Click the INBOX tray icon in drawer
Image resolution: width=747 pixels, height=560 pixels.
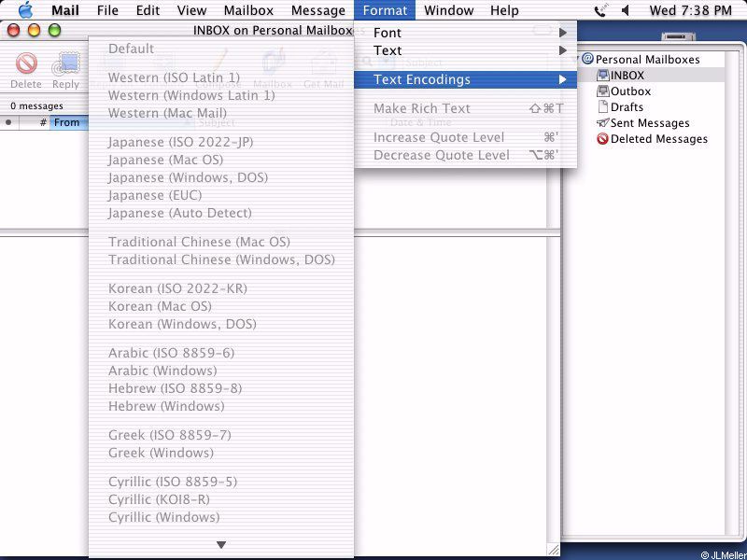(x=602, y=75)
